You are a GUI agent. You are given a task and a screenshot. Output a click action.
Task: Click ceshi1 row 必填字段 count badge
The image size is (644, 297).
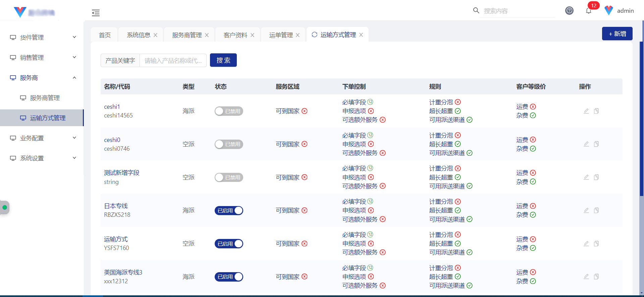click(x=370, y=102)
